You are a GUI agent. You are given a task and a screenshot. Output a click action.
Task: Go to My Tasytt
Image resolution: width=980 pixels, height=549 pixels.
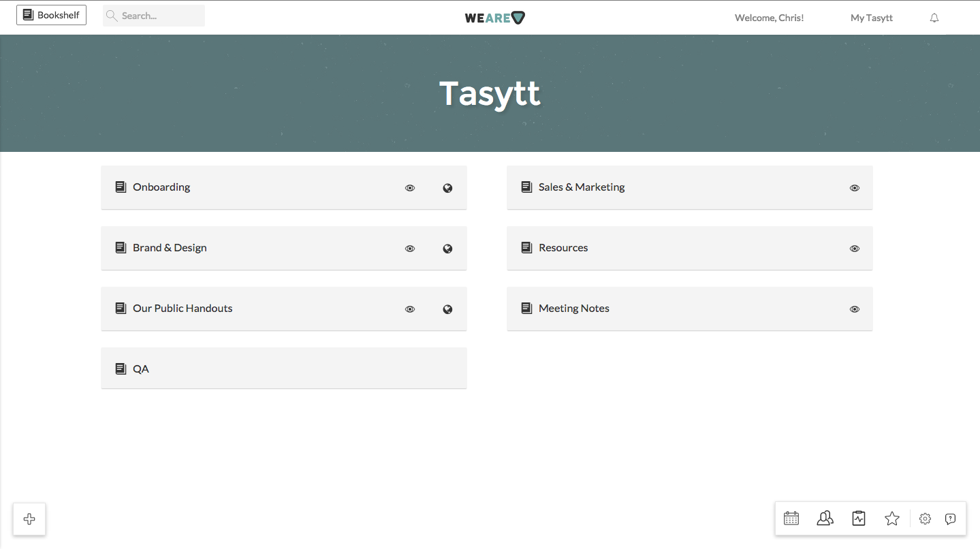(x=871, y=18)
